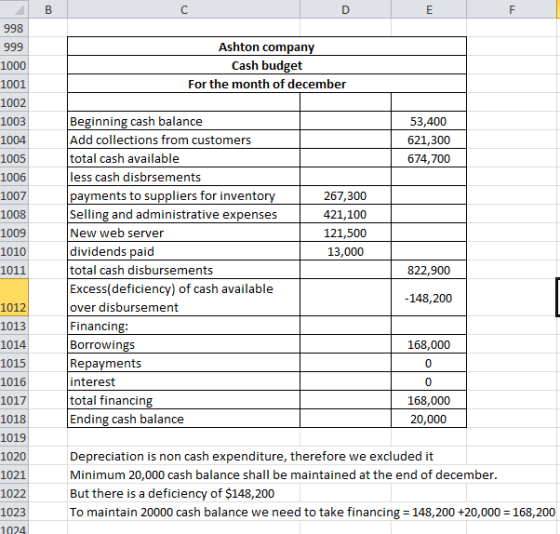The width and height of the screenshot is (560, 534).
Task: Select the 121,500 value cell
Action: 345,233
